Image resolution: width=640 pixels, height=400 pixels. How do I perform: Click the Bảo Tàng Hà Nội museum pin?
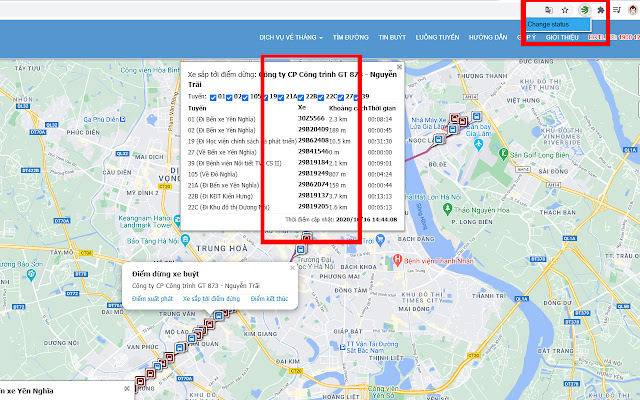[185, 240]
